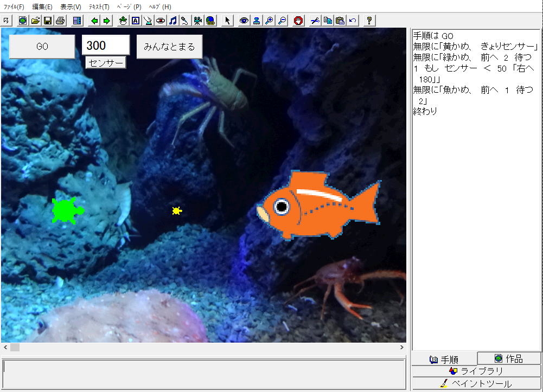543x392 pixels.
Task: Click the red stop hand icon
Action: [298, 21]
